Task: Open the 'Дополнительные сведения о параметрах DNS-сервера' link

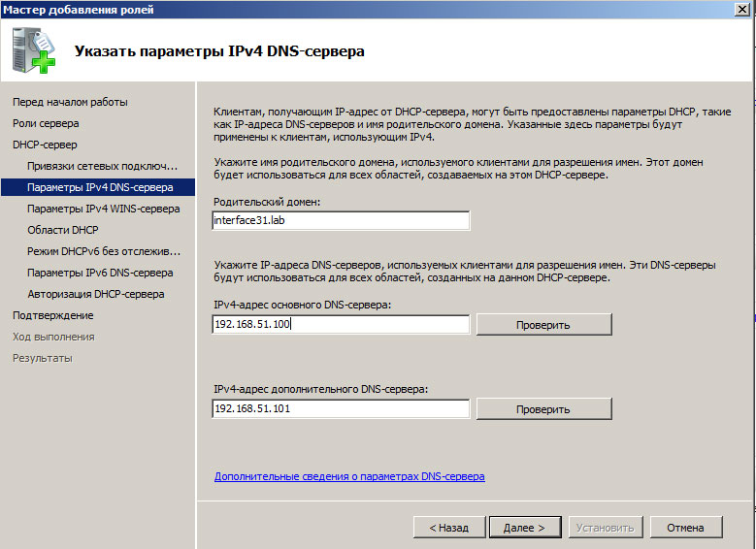Action: point(349,476)
